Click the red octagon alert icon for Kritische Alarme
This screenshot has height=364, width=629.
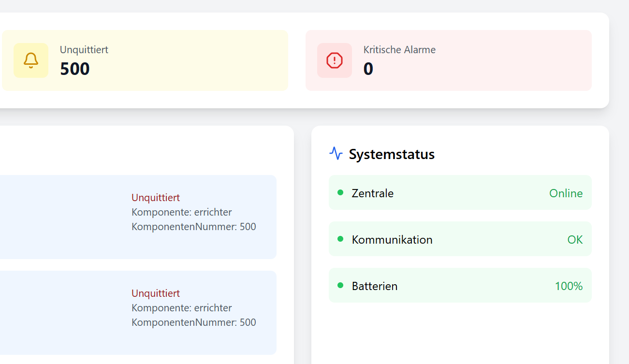[x=335, y=60]
